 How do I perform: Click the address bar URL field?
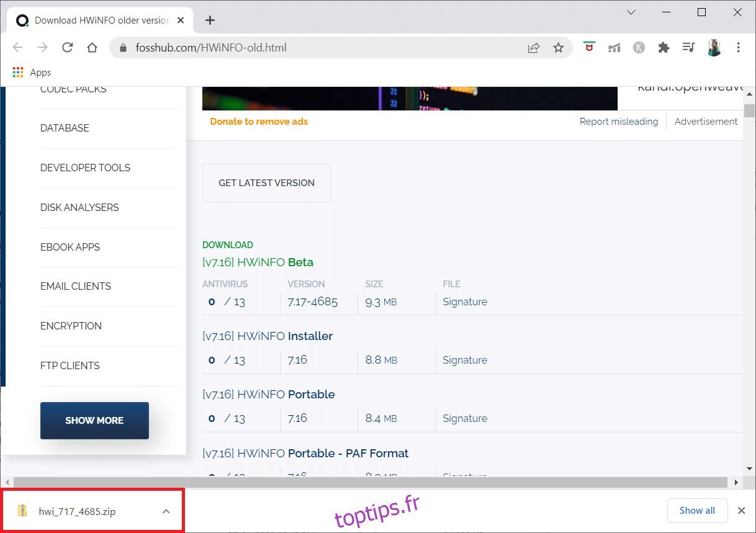pos(323,48)
